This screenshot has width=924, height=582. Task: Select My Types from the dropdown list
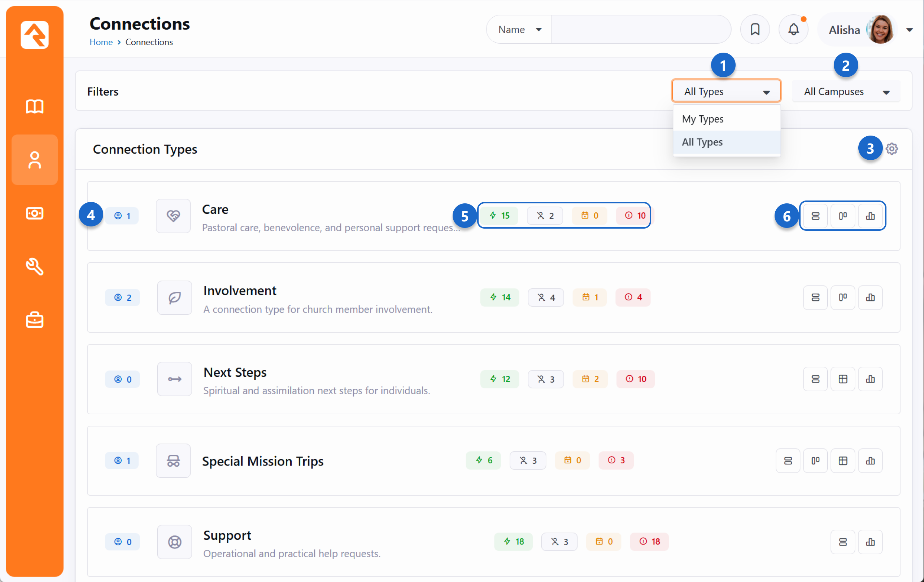point(702,119)
